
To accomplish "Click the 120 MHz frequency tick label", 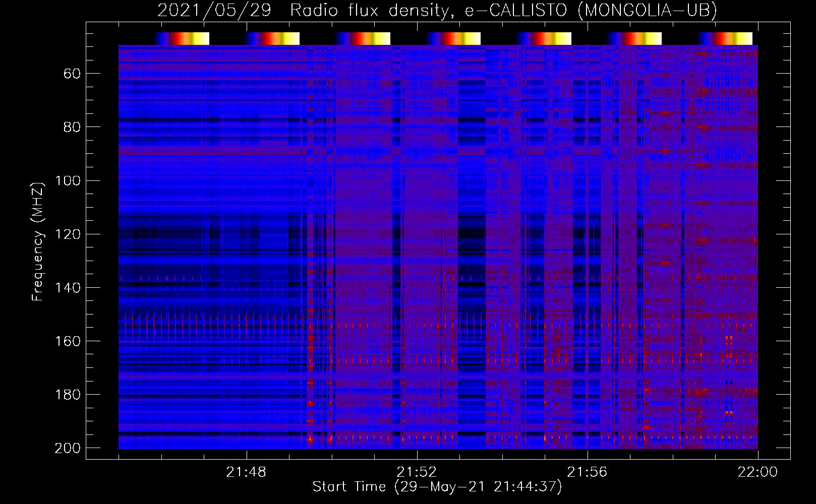I will click(x=68, y=234).
